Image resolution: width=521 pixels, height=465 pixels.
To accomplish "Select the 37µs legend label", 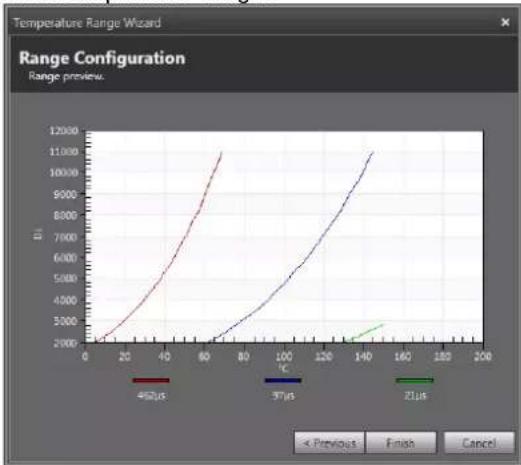I will click(283, 396).
